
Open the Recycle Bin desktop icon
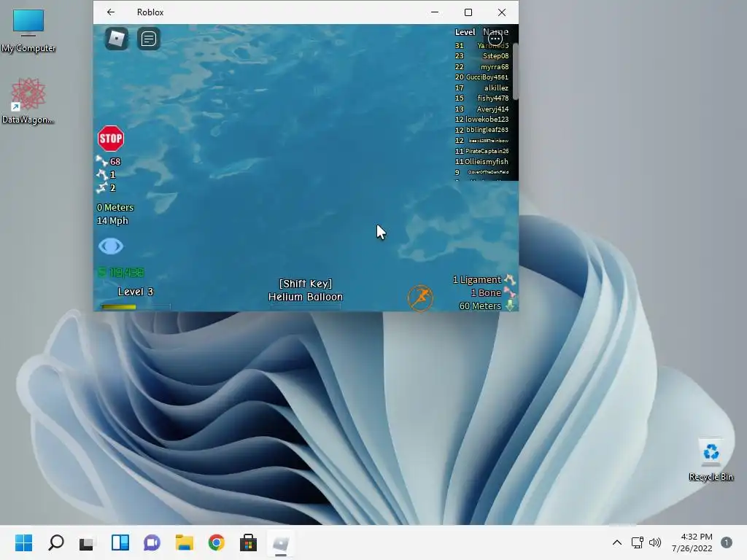711,459
